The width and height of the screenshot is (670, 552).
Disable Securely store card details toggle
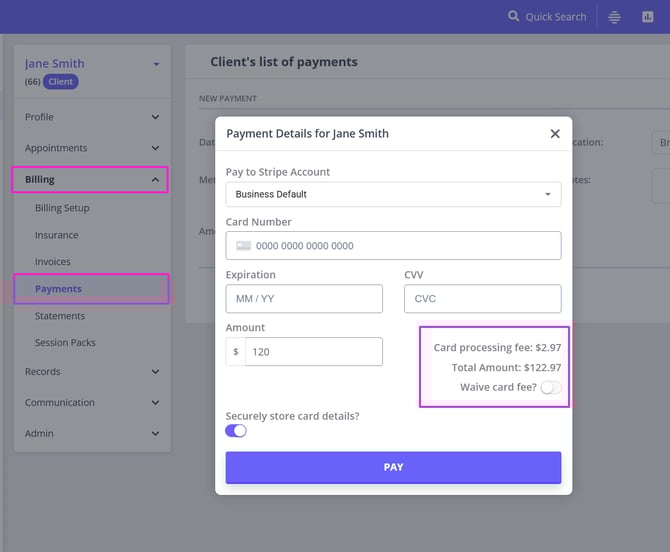(x=236, y=430)
